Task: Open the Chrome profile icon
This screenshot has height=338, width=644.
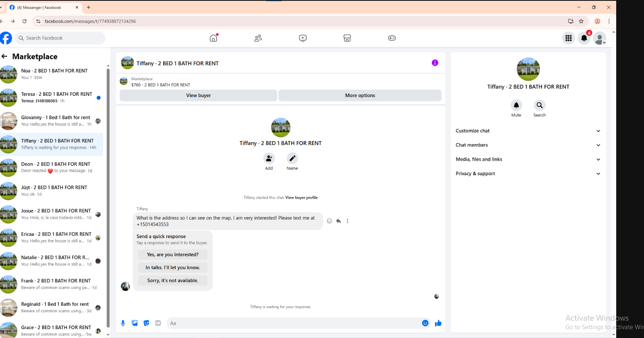Action: (597, 21)
